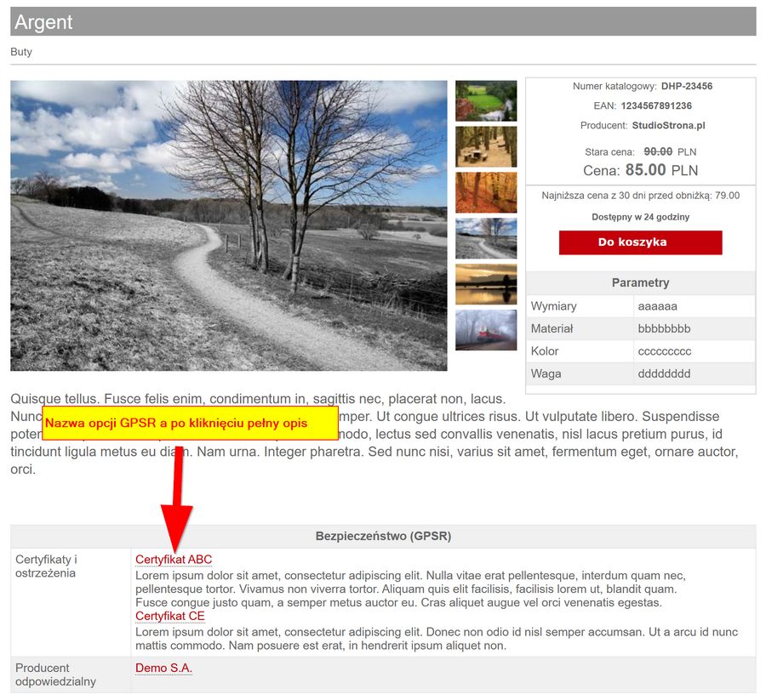Screen dimensions: 766x700
Task: View the orange autumn forest thumbnail
Action: (x=486, y=192)
